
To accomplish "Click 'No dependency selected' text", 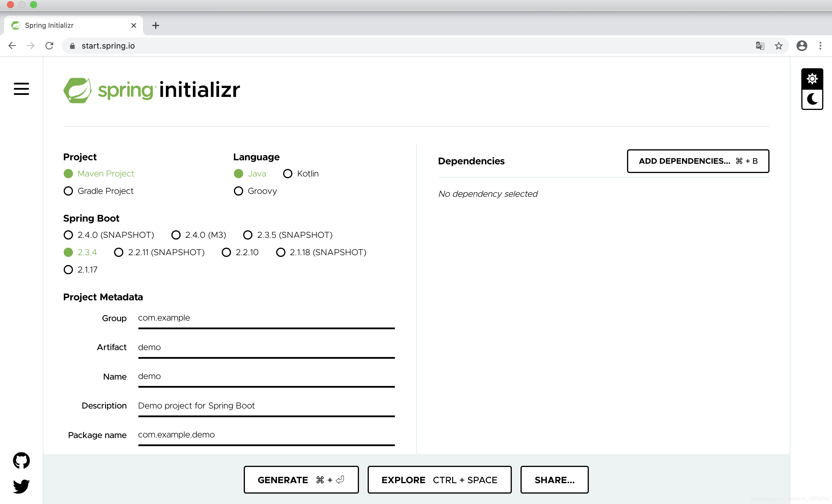I will 488,194.
